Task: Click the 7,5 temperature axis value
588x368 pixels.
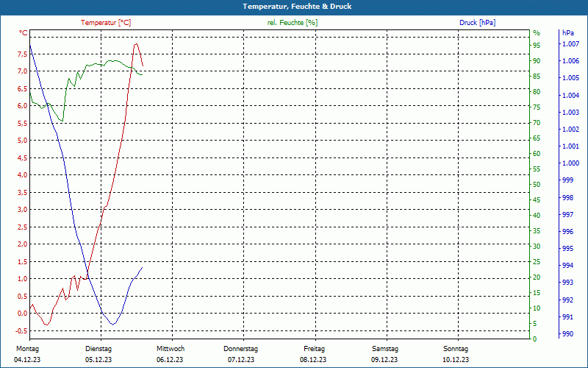Action: [23, 54]
